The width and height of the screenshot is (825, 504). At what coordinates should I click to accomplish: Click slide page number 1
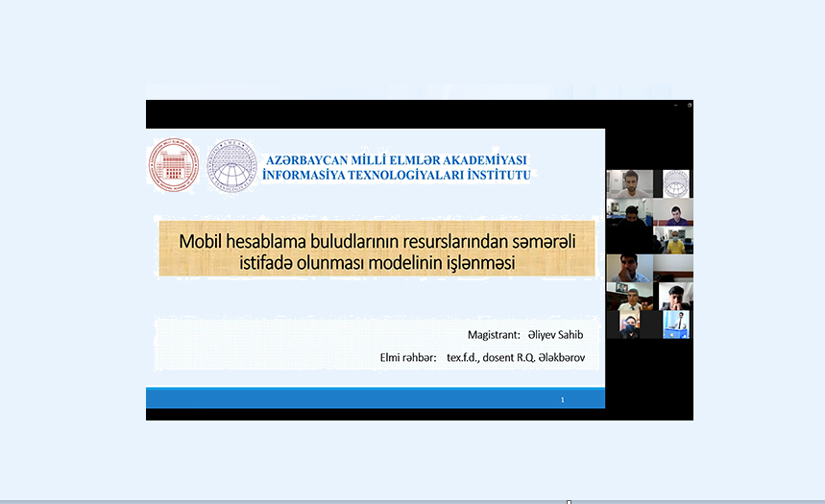(x=563, y=399)
